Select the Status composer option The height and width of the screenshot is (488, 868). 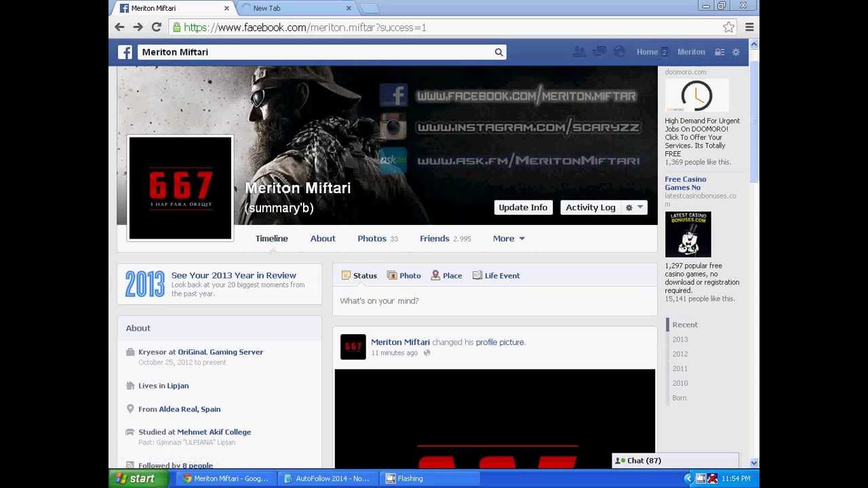(359, 276)
